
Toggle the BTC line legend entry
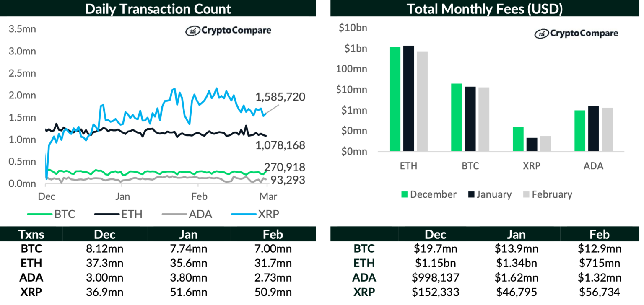click(x=52, y=215)
